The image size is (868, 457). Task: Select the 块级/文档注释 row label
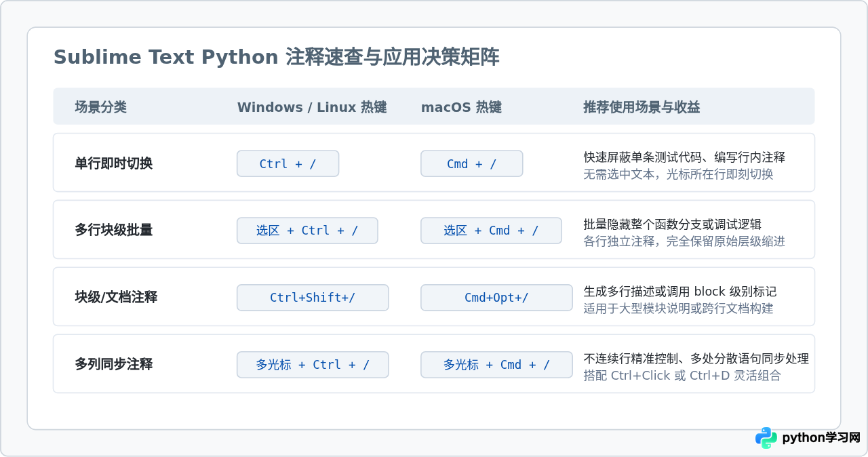click(x=116, y=297)
